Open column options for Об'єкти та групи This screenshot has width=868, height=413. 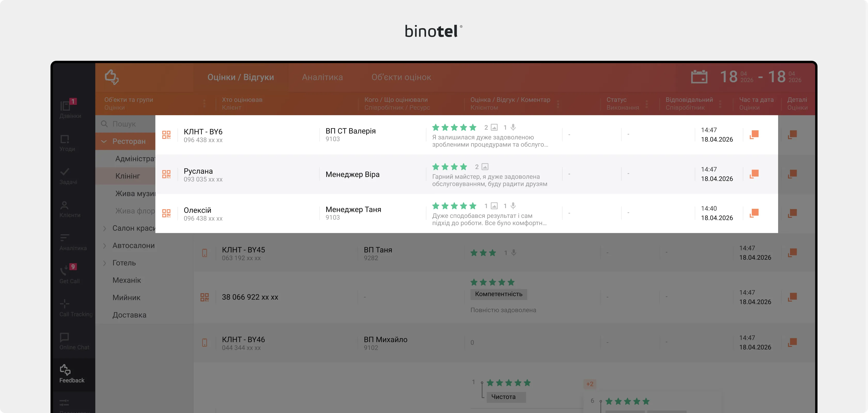204,103
